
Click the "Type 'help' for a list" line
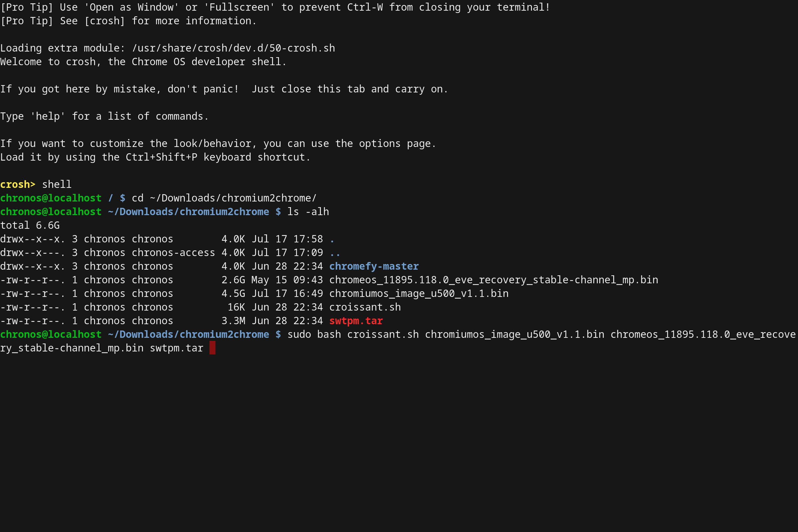[x=104, y=116]
